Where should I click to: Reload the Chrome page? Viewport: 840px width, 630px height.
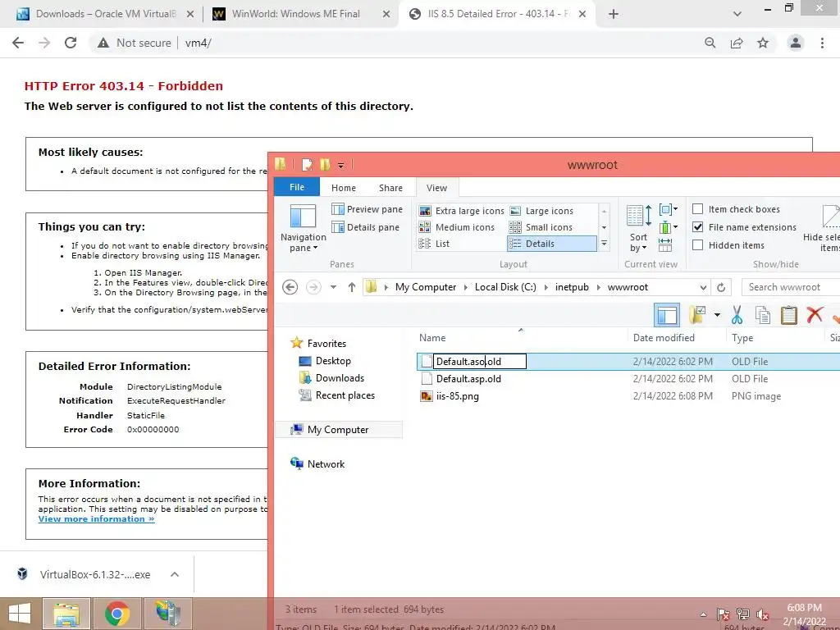coord(71,43)
